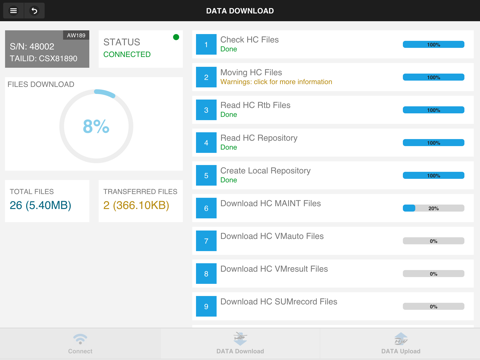Click the back arrow icon
480x360 pixels.
34,11
